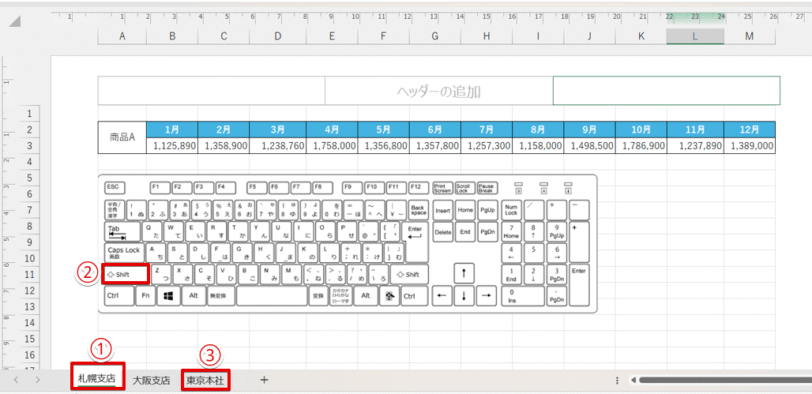Select column F header
The image size is (812, 394).
[383, 36]
